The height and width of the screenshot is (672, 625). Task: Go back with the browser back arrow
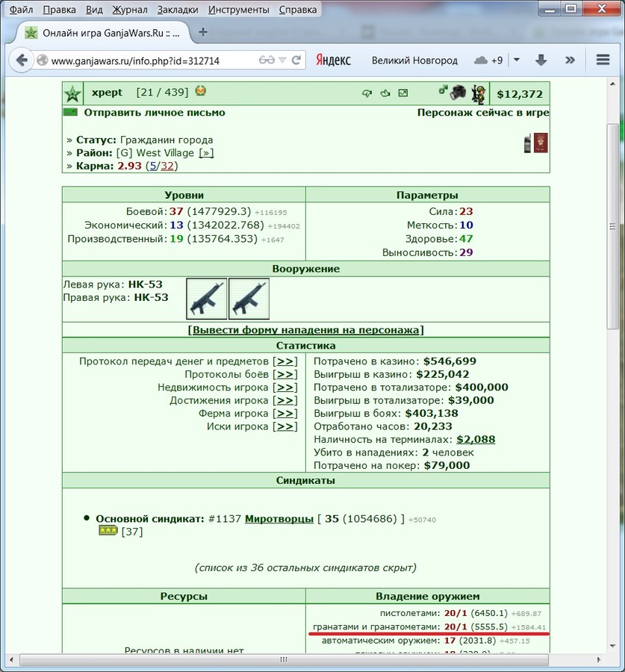[22, 60]
